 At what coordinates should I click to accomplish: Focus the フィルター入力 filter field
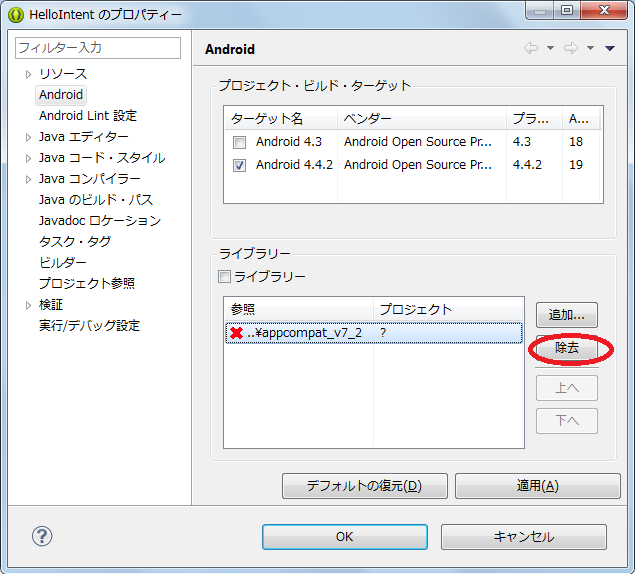tap(98, 48)
